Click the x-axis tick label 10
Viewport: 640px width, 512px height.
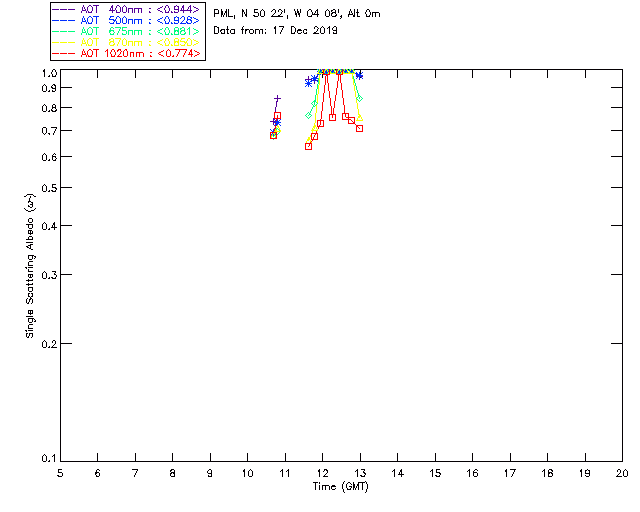pyautogui.click(x=247, y=473)
